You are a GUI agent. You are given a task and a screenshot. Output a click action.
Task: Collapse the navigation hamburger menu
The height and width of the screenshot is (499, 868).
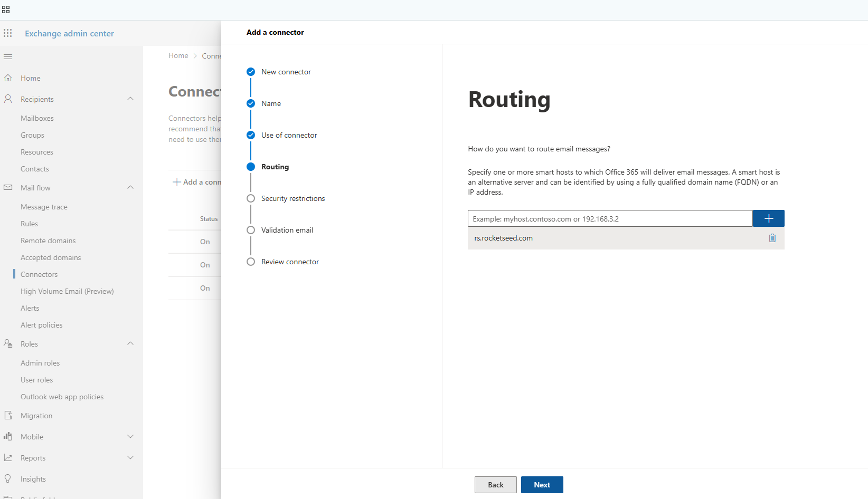point(8,56)
